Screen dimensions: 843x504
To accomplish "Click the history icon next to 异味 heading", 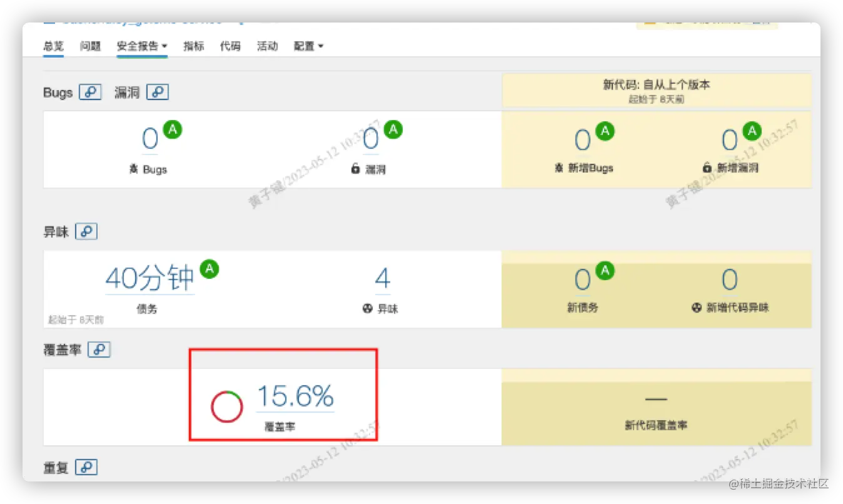I will 87,231.
